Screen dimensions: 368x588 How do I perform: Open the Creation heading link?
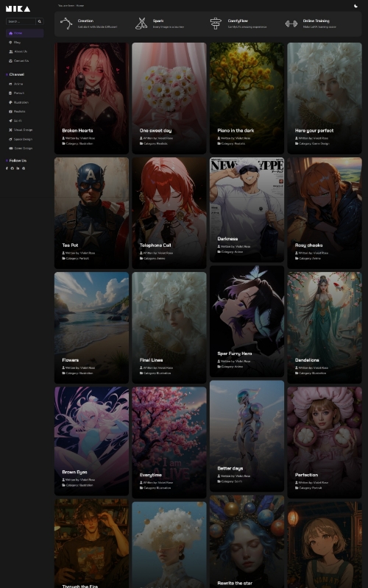[85, 21]
